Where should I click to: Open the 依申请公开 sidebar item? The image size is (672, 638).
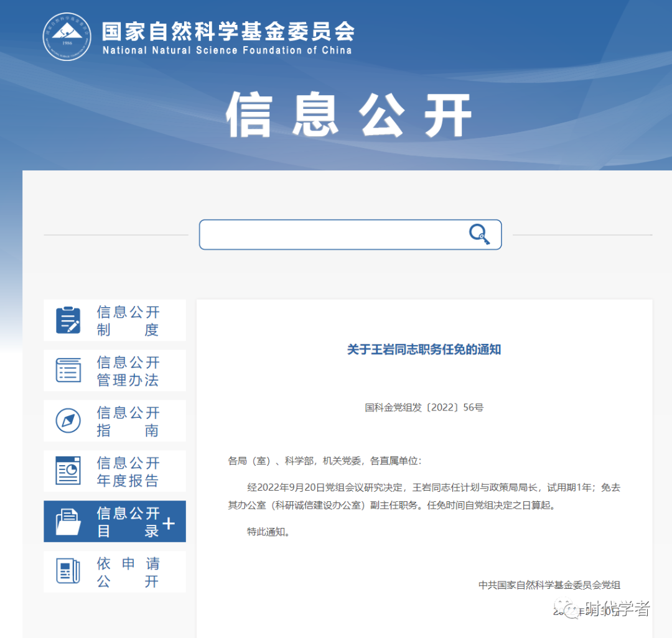coord(115,571)
